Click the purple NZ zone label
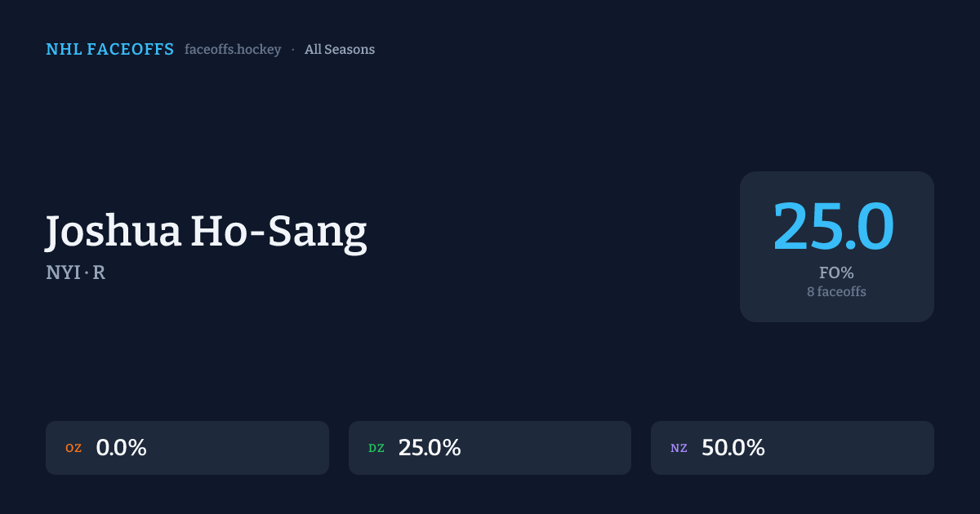The width and height of the screenshot is (980, 514). (679, 448)
